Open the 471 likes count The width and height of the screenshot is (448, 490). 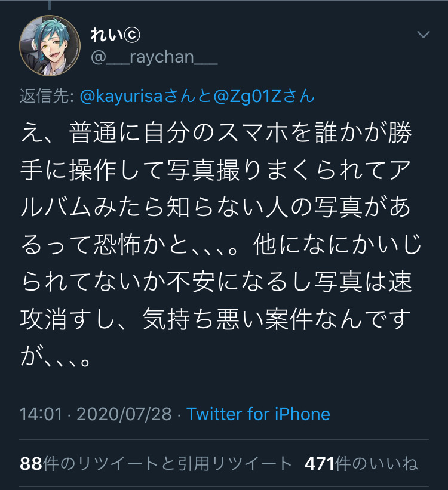coord(320,463)
